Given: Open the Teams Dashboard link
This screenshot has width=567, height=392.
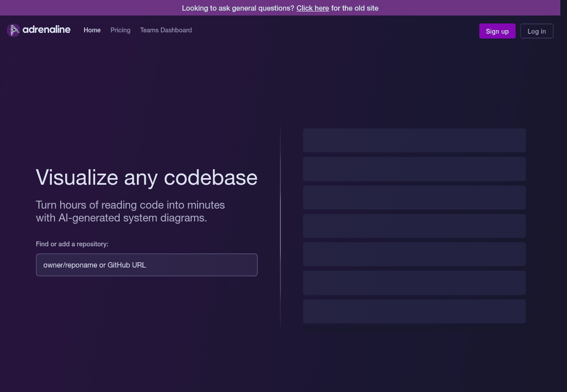Looking at the screenshot, I should (x=166, y=30).
